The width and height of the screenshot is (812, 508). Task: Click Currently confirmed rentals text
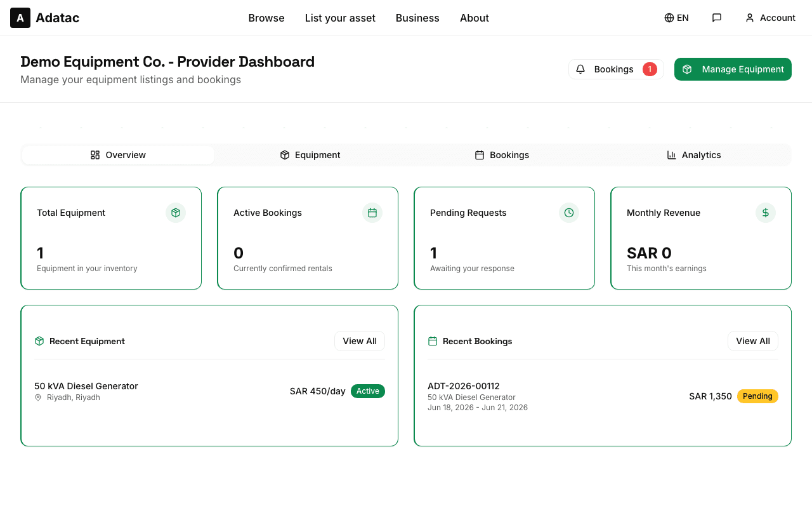point(283,269)
